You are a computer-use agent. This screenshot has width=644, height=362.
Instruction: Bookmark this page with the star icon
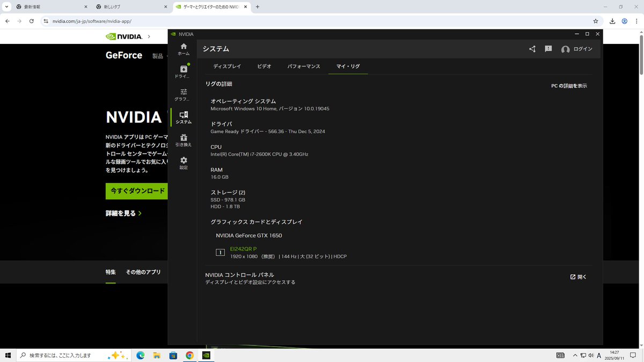pos(596,21)
